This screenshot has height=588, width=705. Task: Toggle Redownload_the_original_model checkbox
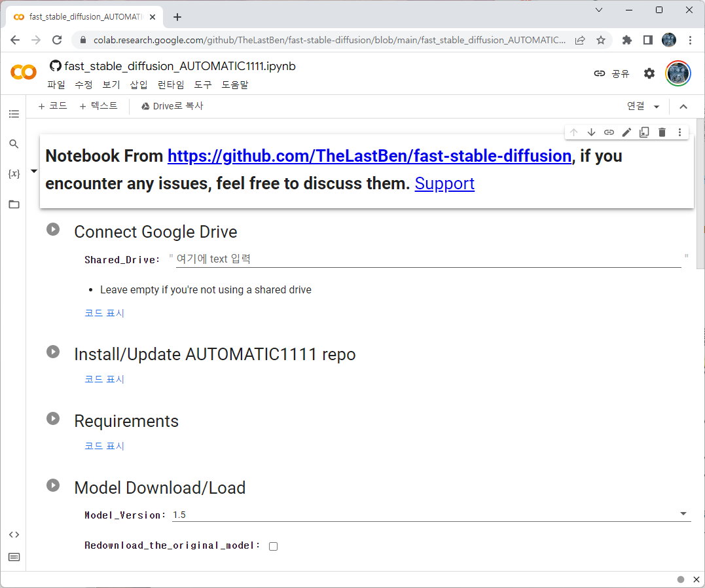coord(274,546)
